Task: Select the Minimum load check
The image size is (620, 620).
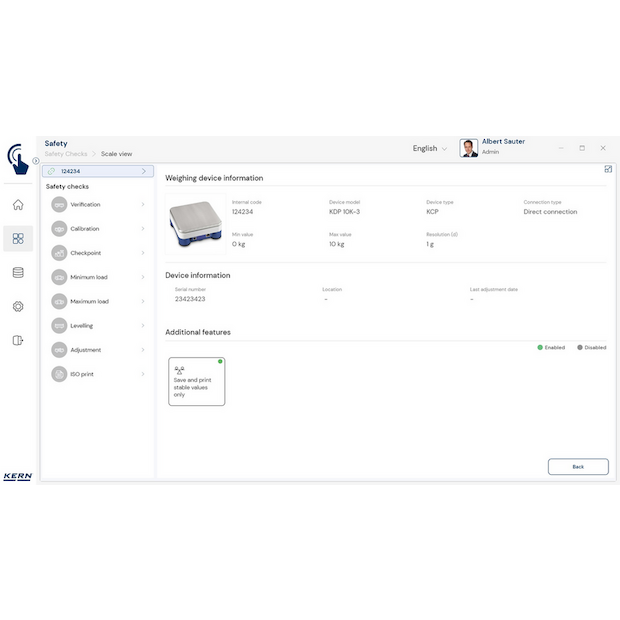Action: 88,277
